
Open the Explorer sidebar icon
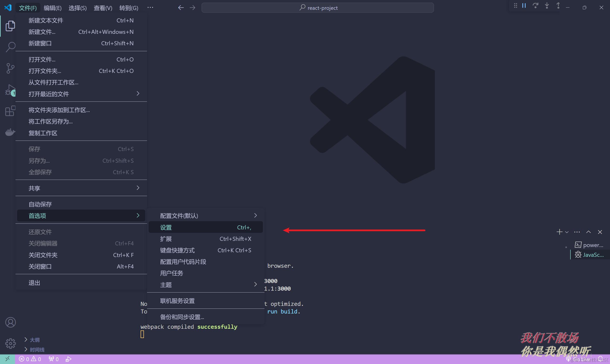tap(10, 26)
